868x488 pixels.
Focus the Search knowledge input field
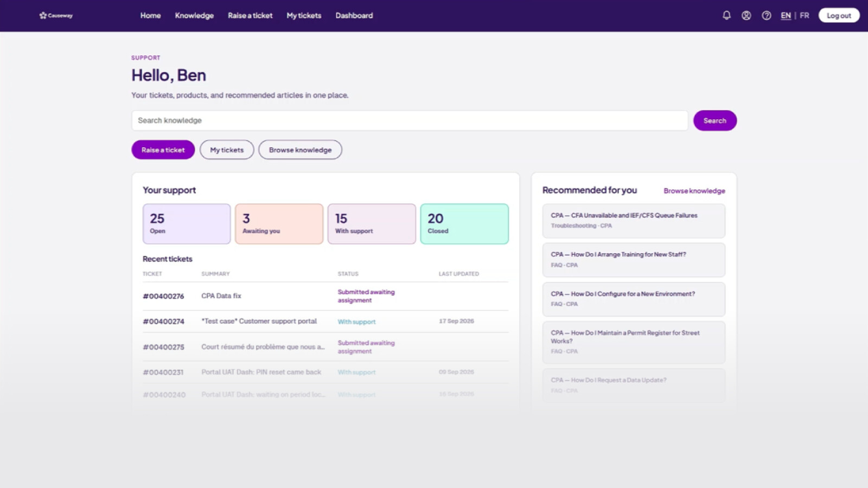tap(410, 120)
